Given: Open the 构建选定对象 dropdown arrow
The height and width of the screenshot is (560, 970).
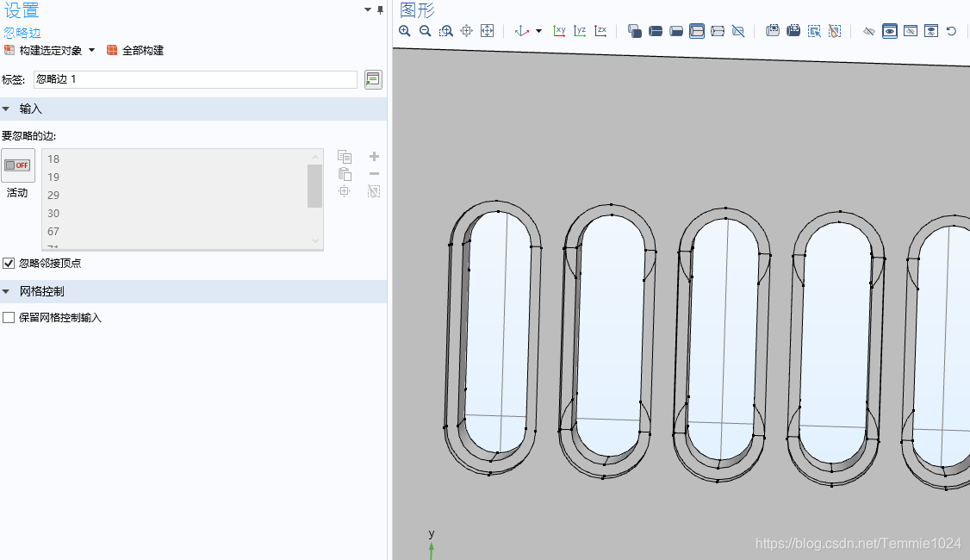Looking at the screenshot, I should (91, 50).
